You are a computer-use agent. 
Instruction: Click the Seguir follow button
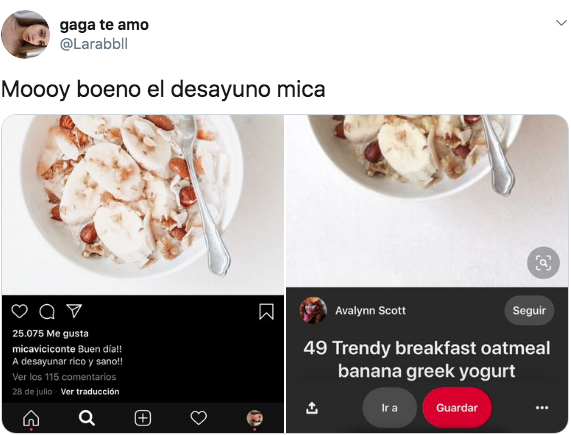529,311
